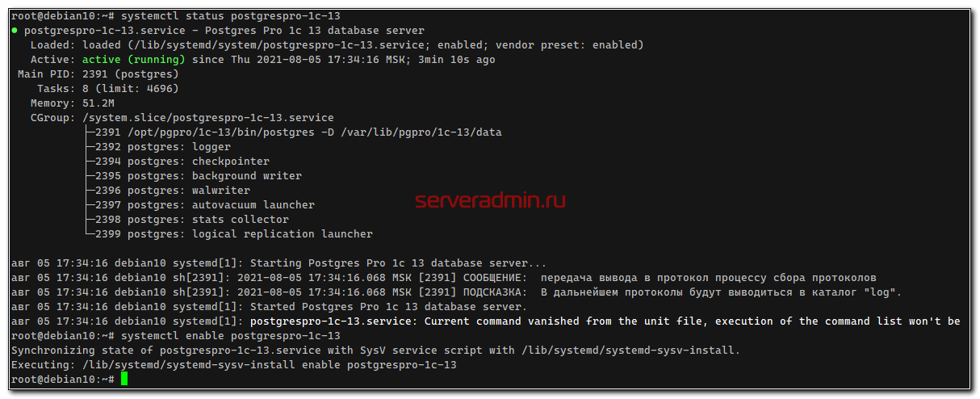Click the green "active (running)" status text
980x399 pixels.
pyautogui.click(x=133, y=60)
